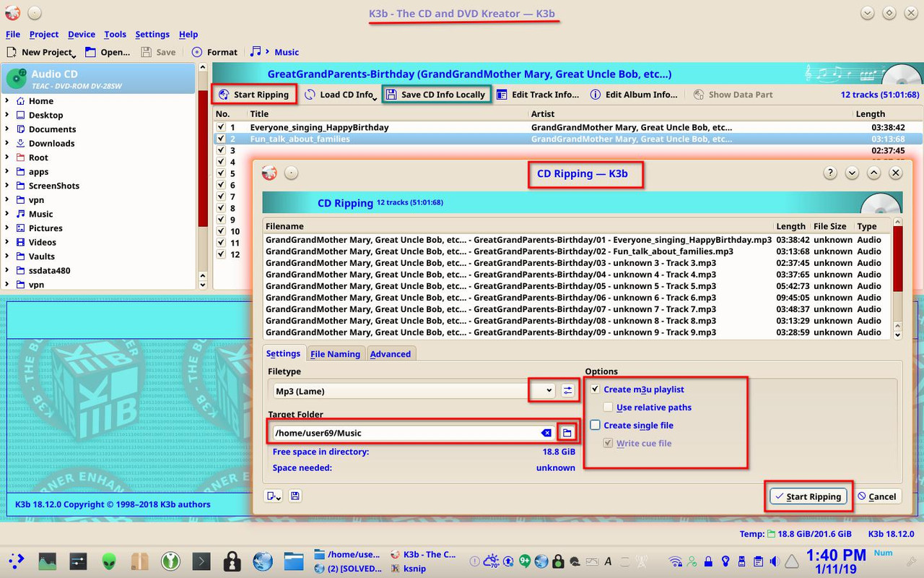
Task: Open filetype configuration settings icon
Action: tap(568, 390)
